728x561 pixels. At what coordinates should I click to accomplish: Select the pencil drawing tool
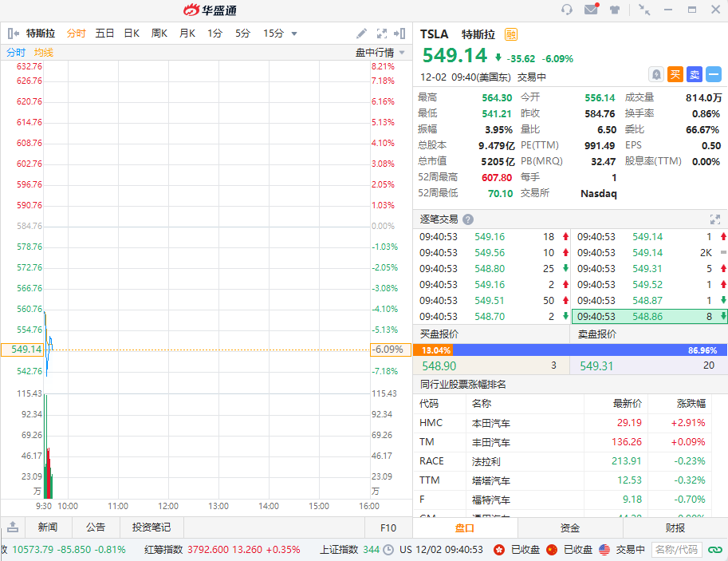361,34
